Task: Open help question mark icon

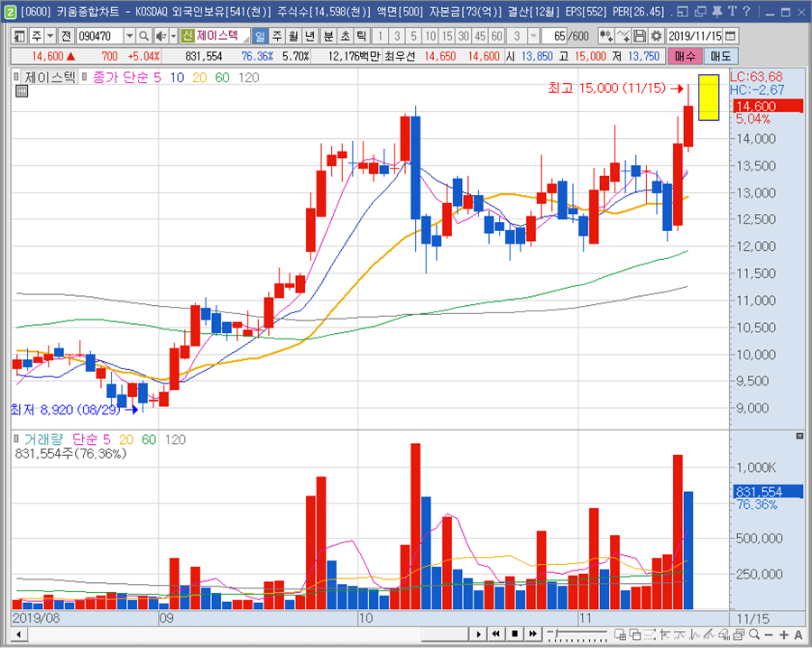Action: pyautogui.click(x=746, y=11)
